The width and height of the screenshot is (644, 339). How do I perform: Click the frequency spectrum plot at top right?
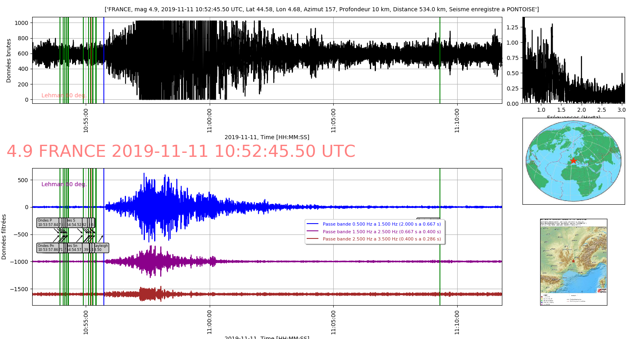click(573, 60)
